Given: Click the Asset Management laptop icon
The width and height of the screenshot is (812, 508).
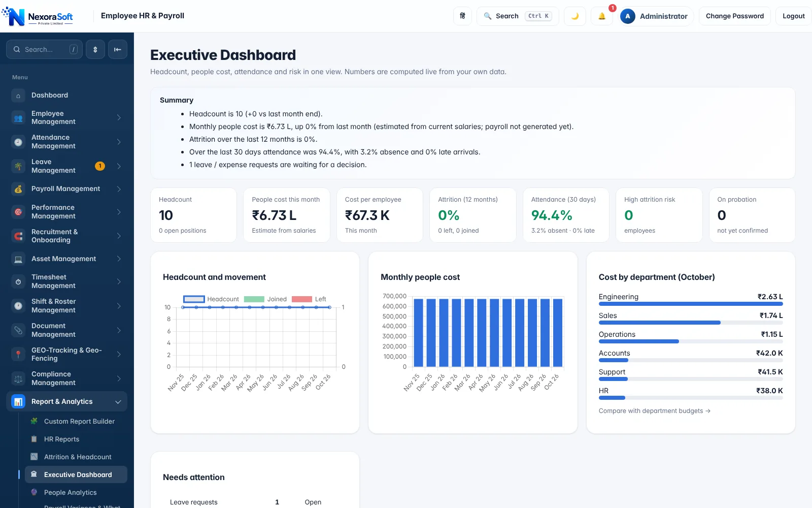Looking at the screenshot, I should (18, 259).
